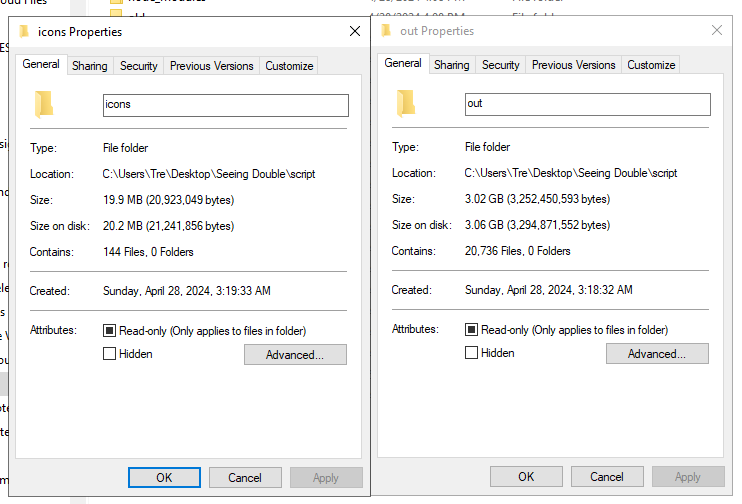Click File folder type in out Properties
This screenshot has height=504, width=742.
coord(487,147)
